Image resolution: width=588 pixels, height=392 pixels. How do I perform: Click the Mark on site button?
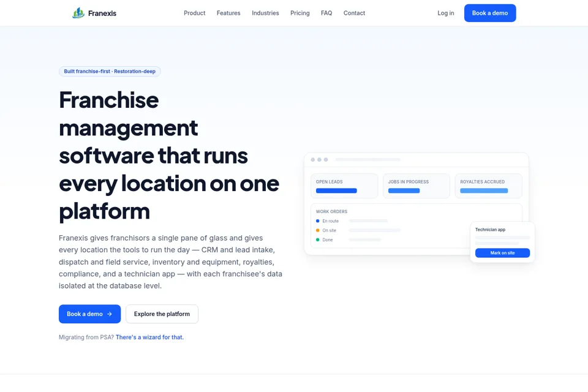(502, 253)
